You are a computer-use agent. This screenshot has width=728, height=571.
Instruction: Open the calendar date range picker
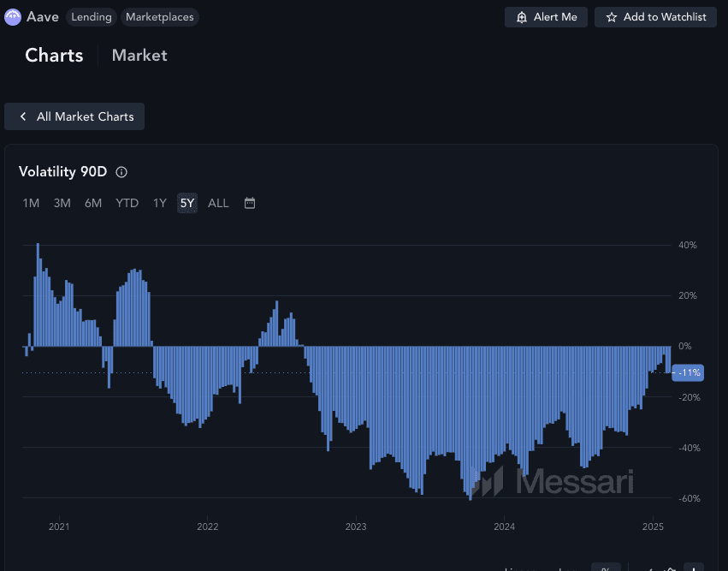tap(250, 203)
